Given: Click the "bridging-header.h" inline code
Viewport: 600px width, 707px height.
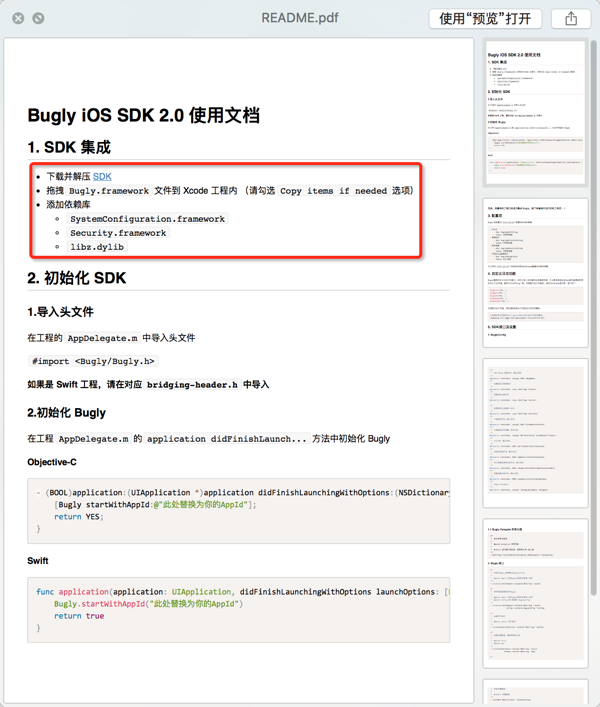Looking at the screenshot, I should [x=192, y=385].
